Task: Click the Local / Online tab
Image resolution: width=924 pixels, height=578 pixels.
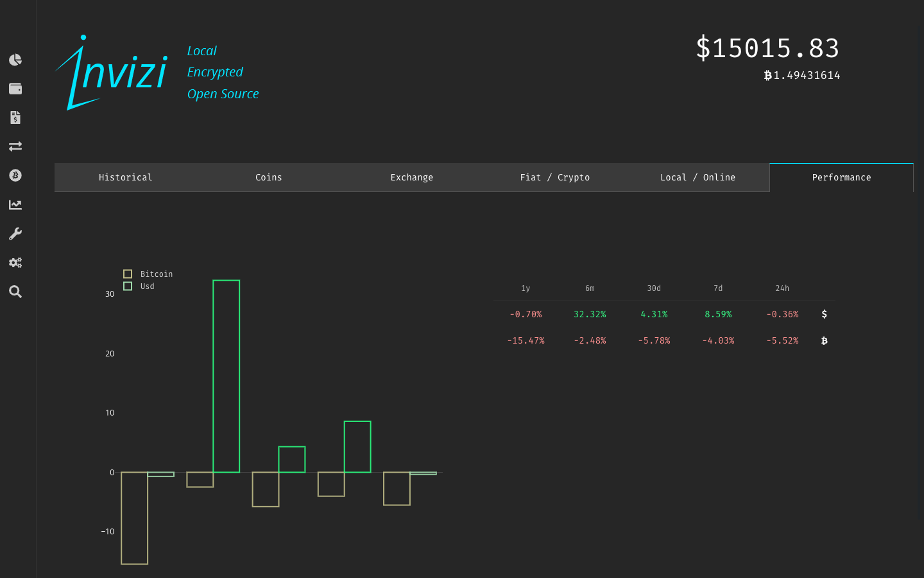Action: pyautogui.click(x=697, y=177)
